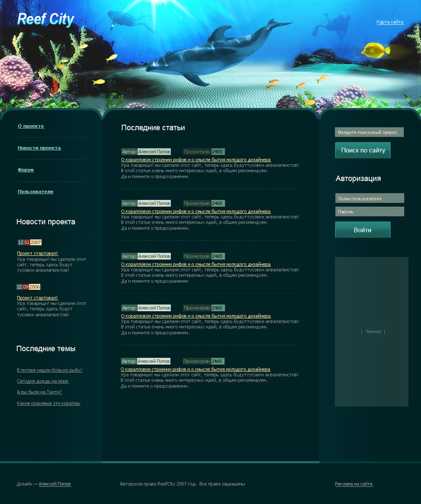Click the Новости проекта sidebar heading
Viewport: 421px width, 504px height.
pyautogui.click(x=46, y=221)
